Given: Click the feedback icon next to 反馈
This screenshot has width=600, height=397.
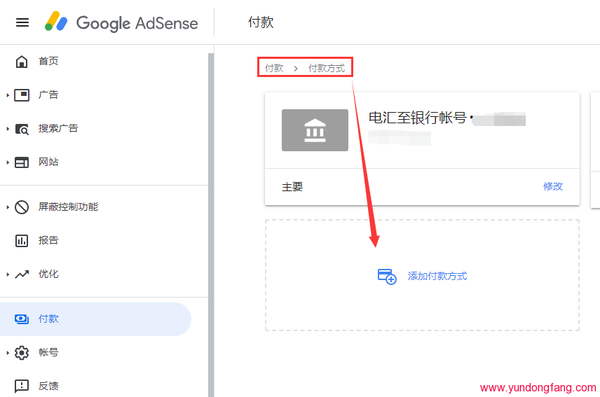Looking at the screenshot, I should tap(21, 386).
